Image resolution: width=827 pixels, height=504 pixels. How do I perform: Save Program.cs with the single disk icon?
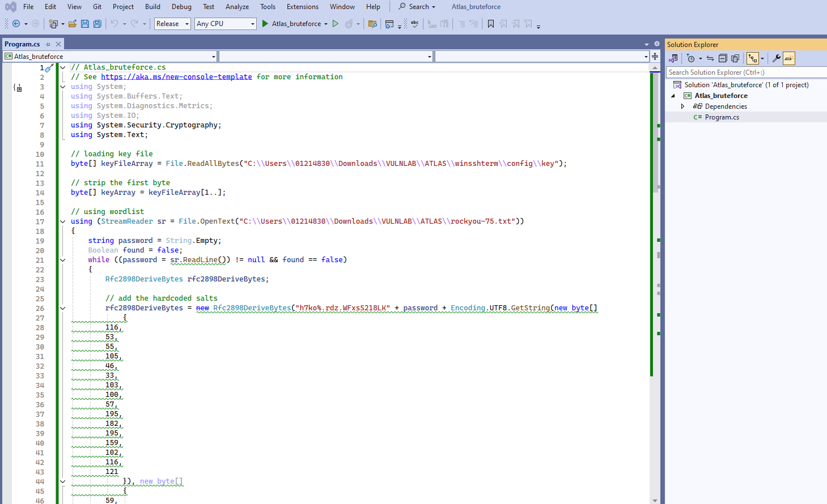coord(85,24)
